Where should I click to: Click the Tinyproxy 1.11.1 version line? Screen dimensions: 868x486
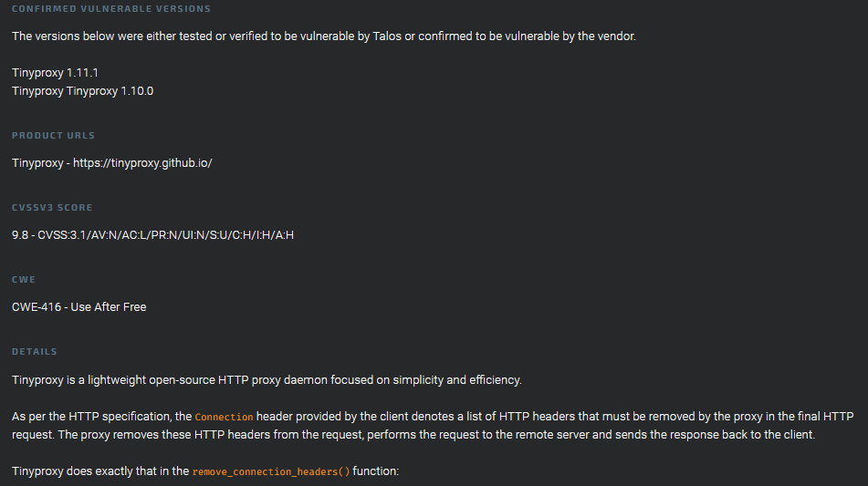click(55, 72)
